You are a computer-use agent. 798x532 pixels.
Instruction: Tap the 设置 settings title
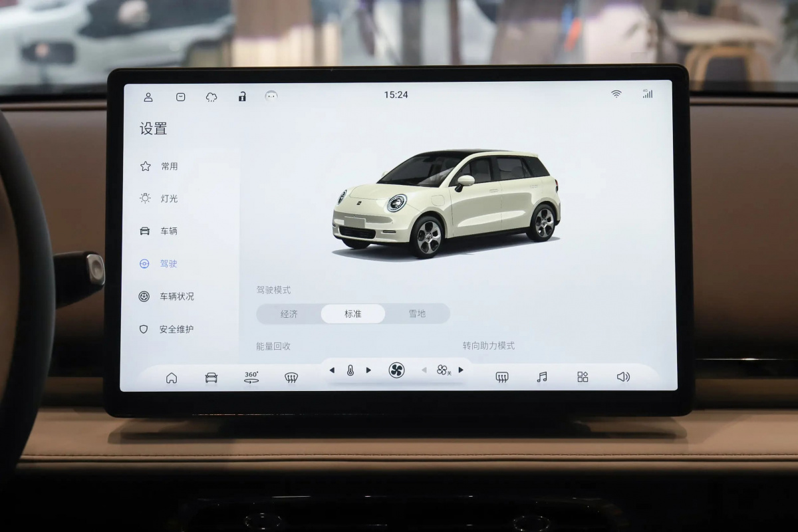[154, 129]
